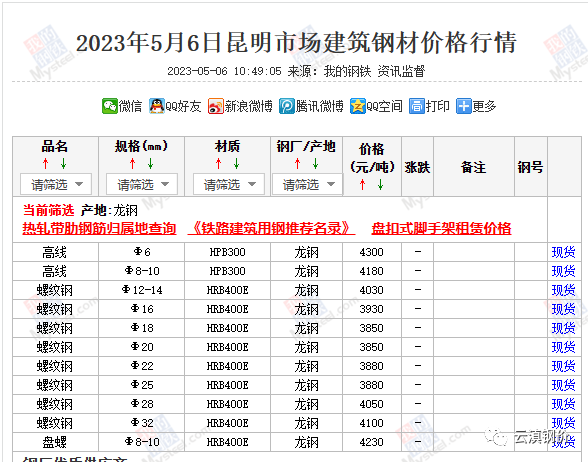The image size is (588, 462).
Task: Sort 材质 column ascending with red arrow
Action: [219, 164]
